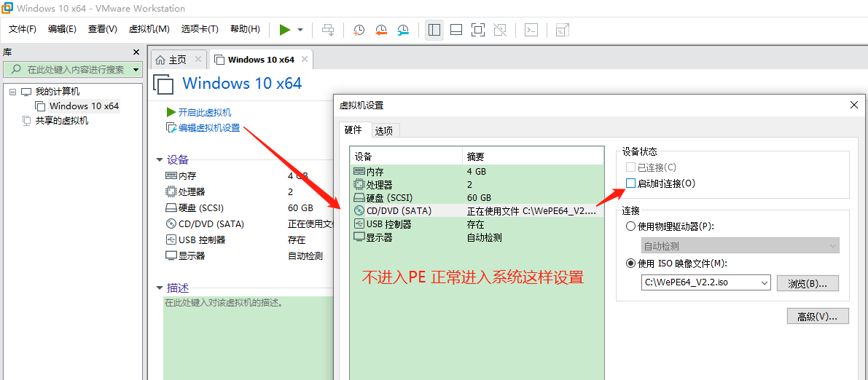This screenshot has width=868, height=380.
Task: Click the green power on play icon
Action: pyautogui.click(x=284, y=30)
